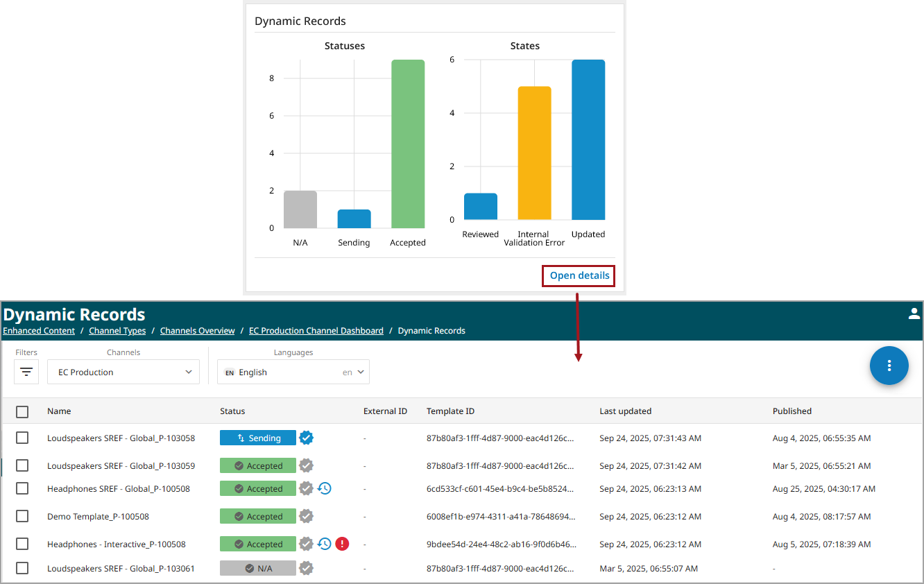Toggle the select-all checkbox in table header
The height and width of the screenshot is (584, 924).
[x=22, y=412]
